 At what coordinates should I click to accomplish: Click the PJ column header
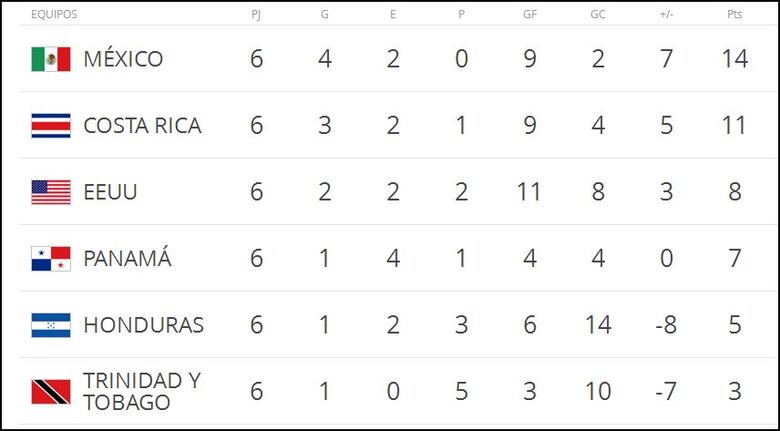[257, 15]
